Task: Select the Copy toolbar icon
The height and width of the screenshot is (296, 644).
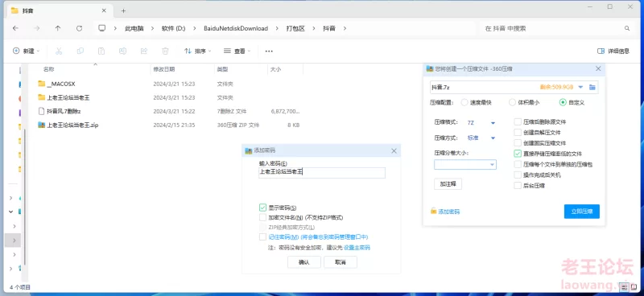Action: coord(80,51)
